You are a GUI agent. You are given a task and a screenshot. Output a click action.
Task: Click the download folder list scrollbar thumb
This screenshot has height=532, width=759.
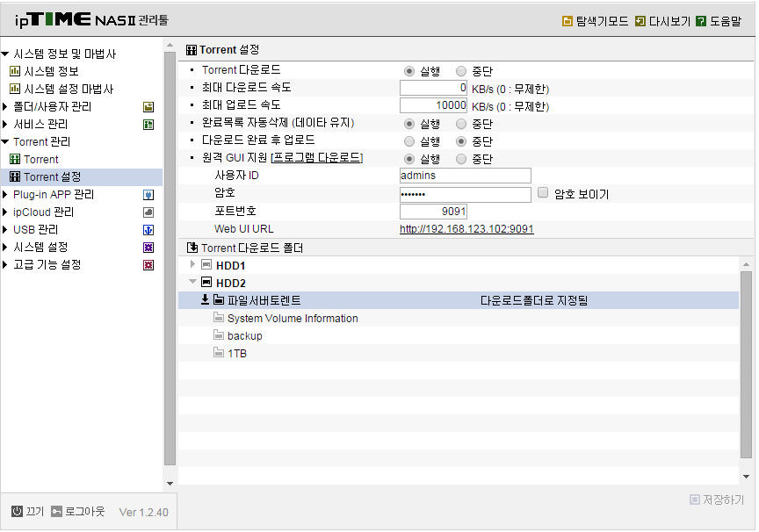pos(746,365)
